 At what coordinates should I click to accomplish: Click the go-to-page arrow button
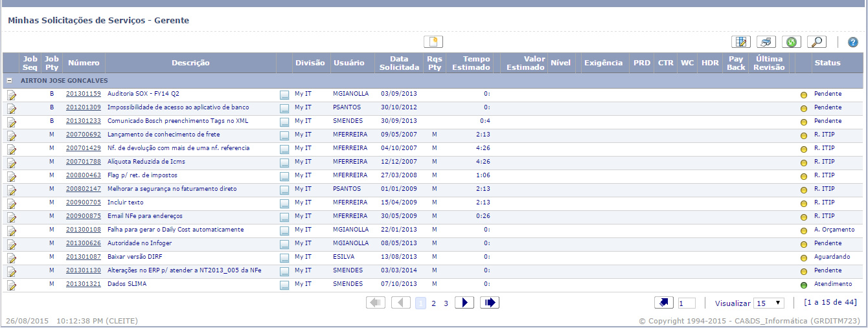click(664, 303)
